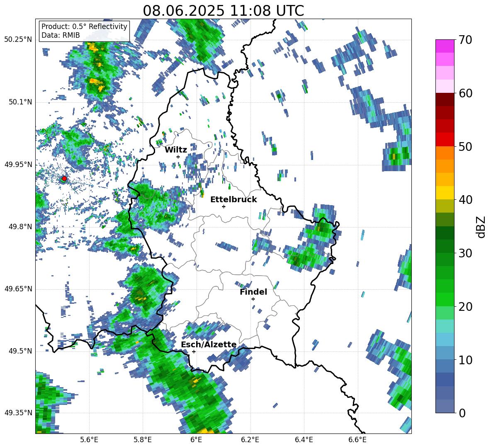
Task: Click the 70 dBZ magenta colorbar segment
Action: [x=445, y=46]
